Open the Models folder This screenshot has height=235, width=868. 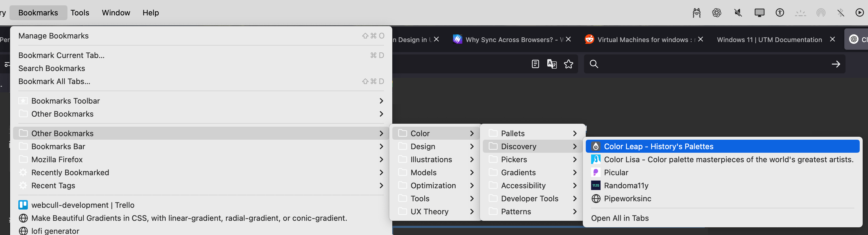(435, 173)
